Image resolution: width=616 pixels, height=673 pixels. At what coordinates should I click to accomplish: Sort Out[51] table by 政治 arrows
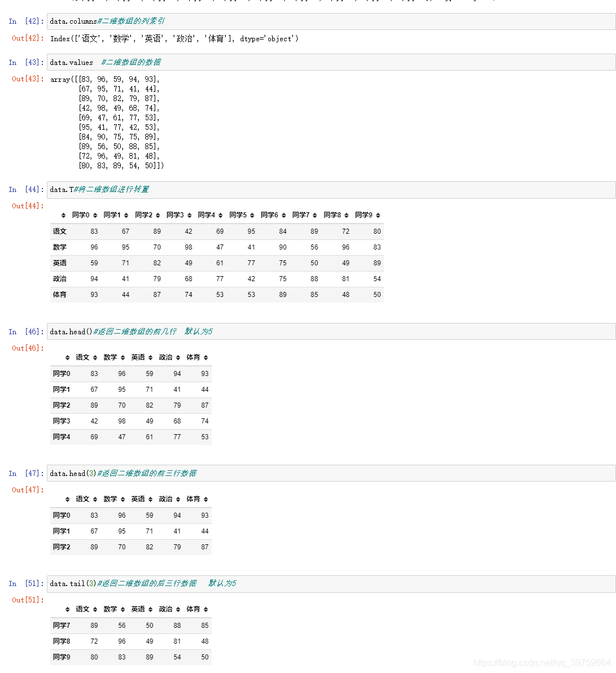coord(178,609)
